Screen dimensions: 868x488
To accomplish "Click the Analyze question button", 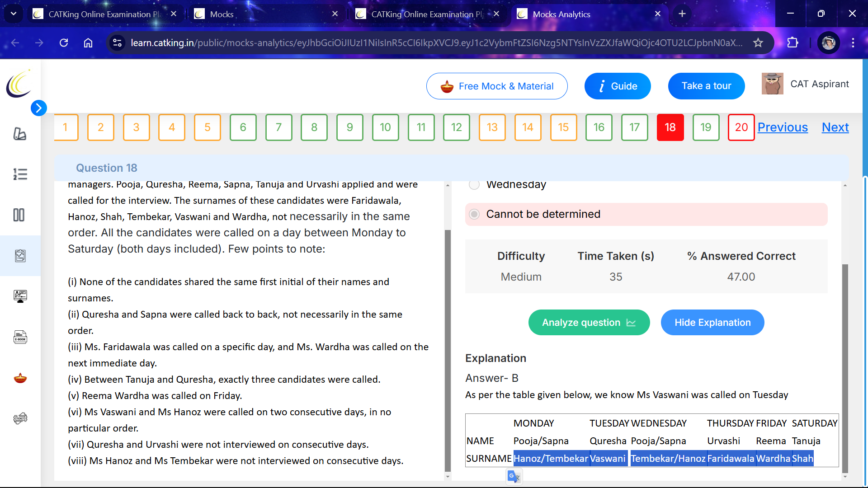I will click(x=589, y=323).
